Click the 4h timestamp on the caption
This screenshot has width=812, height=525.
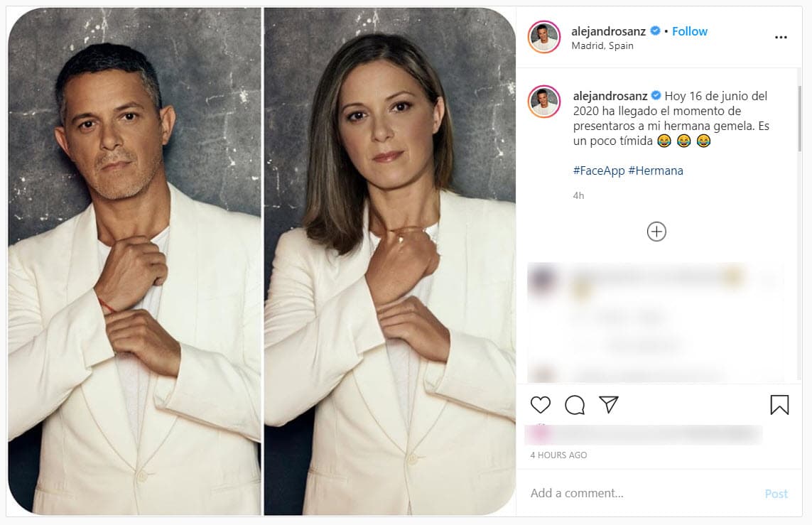coord(577,195)
